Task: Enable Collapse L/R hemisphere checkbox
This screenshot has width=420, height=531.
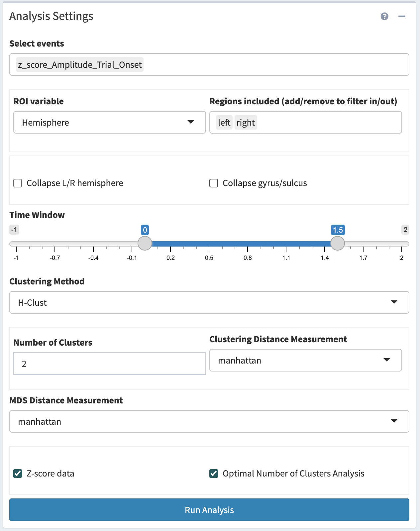Action: (18, 183)
